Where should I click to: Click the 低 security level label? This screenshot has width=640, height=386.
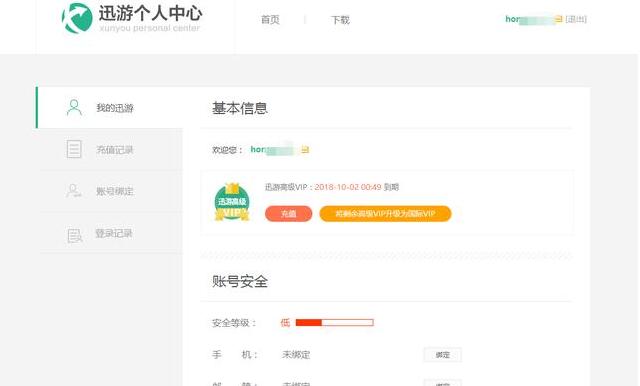click(x=285, y=323)
